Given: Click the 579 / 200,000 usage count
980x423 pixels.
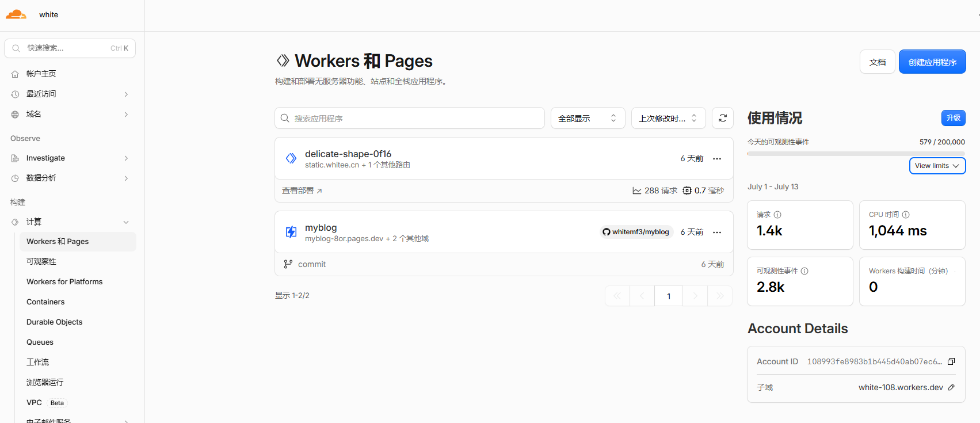Looking at the screenshot, I should tap(942, 142).
